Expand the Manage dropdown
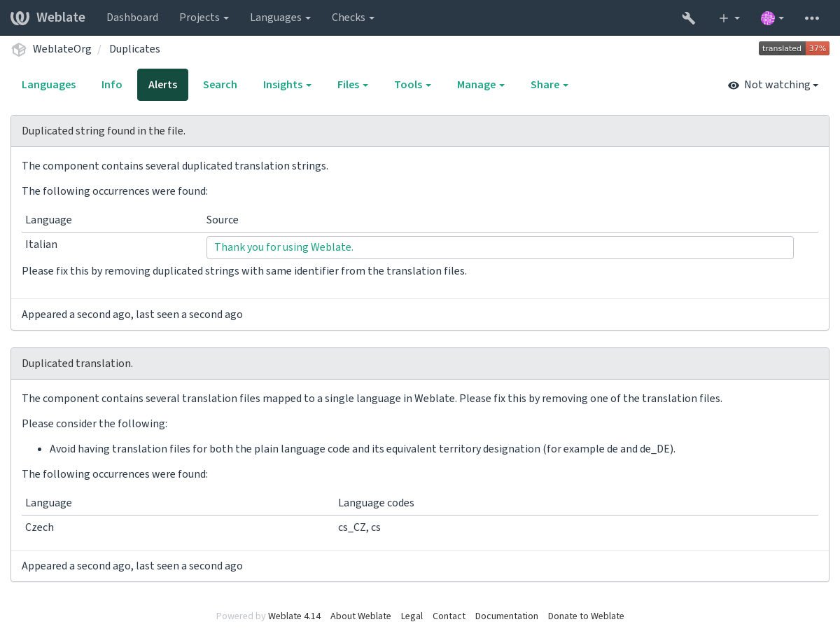Screen dimensions: 840x643 coord(481,85)
